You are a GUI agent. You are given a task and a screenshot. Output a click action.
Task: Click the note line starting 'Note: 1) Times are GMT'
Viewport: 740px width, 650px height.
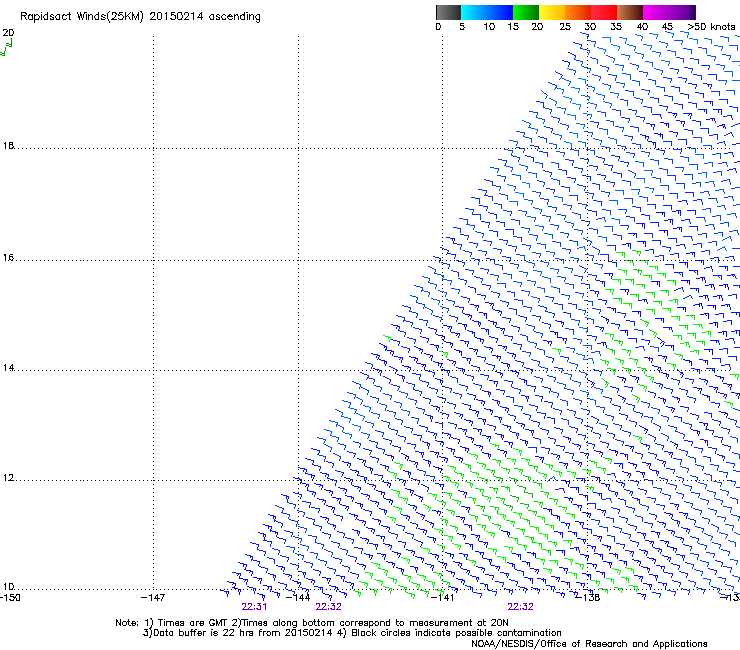coord(312,623)
